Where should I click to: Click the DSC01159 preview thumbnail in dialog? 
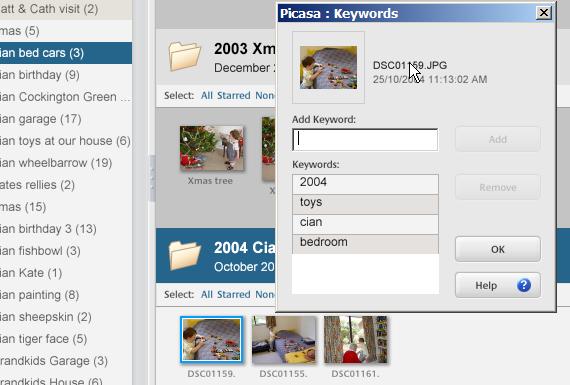coord(328,67)
